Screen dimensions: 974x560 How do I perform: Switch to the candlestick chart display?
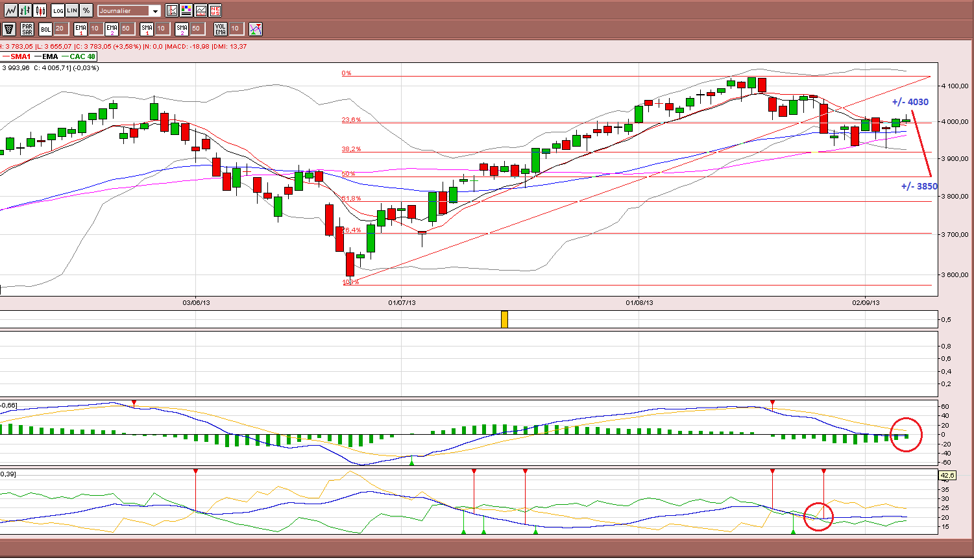pos(40,10)
